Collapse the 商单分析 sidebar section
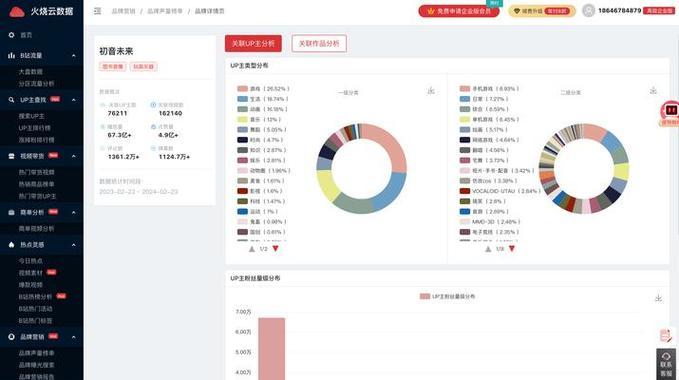Viewport: 679px width, 380px height. pos(74,213)
